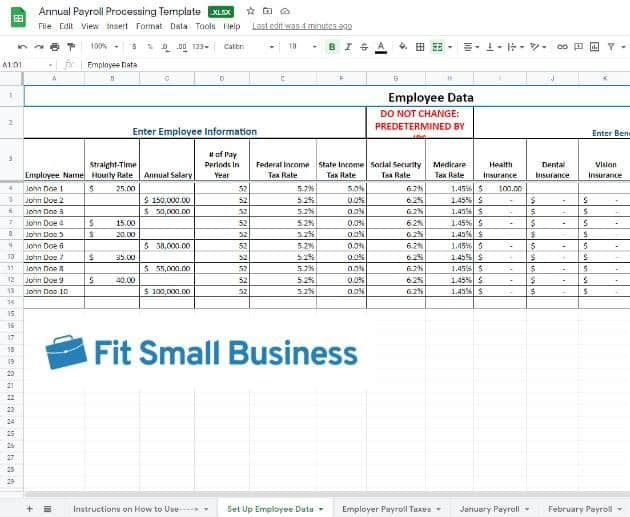Switch to February Payroll tab
This screenshot has width=630, height=517.
pos(585,509)
